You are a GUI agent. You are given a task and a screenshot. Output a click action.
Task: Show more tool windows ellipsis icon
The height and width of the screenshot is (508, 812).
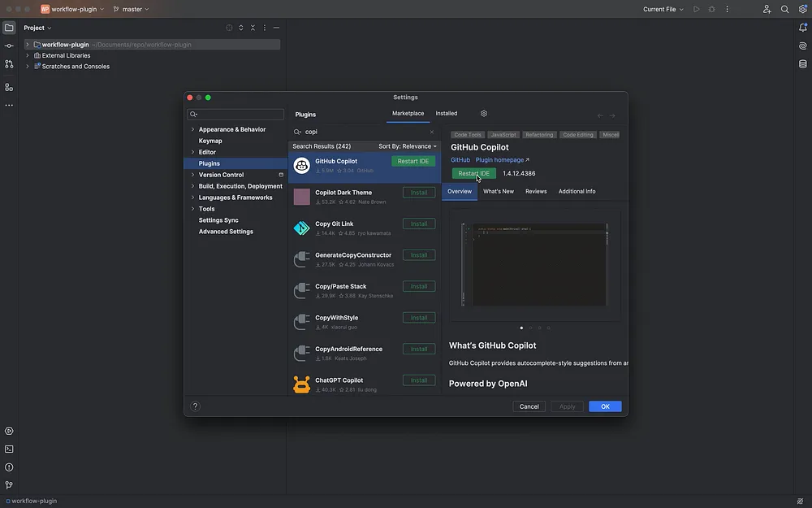point(9,105)
